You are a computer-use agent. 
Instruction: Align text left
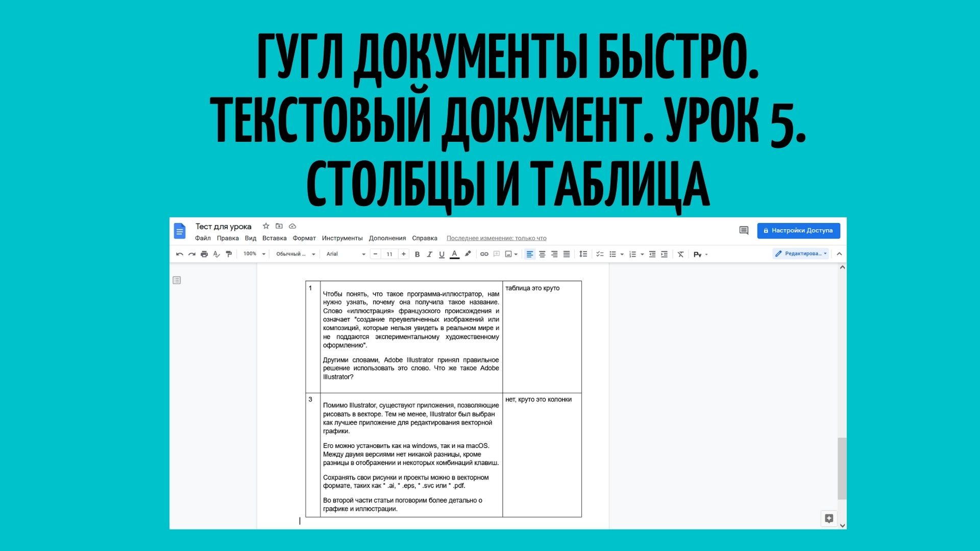[530, 254]
